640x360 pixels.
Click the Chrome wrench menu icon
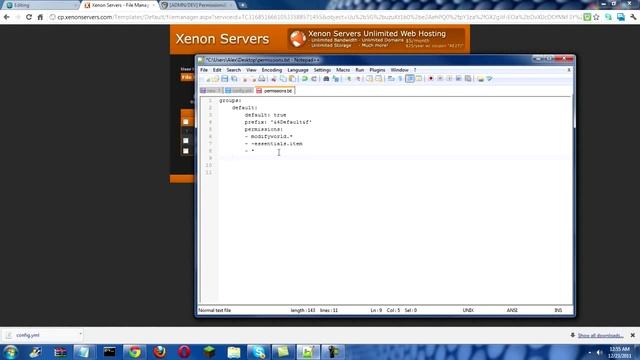pyautogui.click(x=633, y=17)
